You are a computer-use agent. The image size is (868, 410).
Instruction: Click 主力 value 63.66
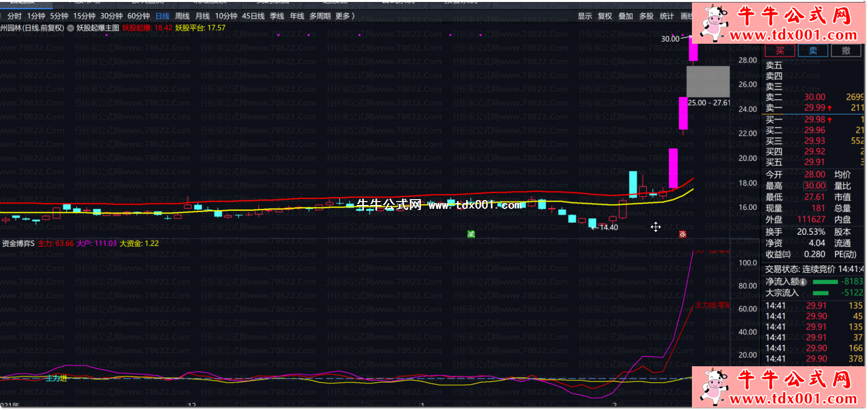(64, 243)
